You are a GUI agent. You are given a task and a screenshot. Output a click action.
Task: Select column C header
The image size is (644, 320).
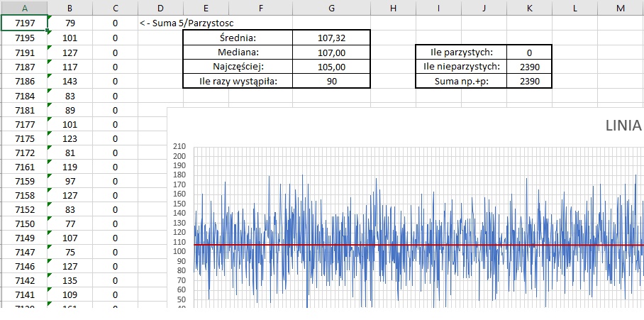click(116, 7)
